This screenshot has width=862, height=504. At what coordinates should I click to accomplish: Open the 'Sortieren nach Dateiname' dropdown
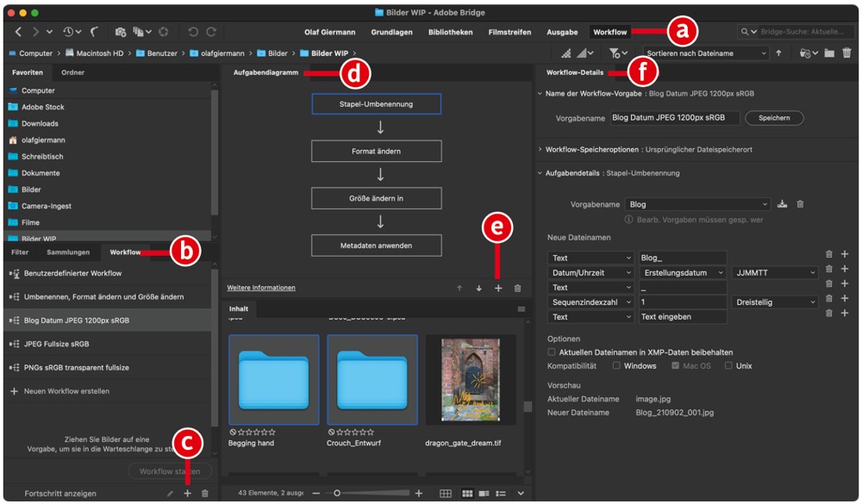(x=706, y=53)
